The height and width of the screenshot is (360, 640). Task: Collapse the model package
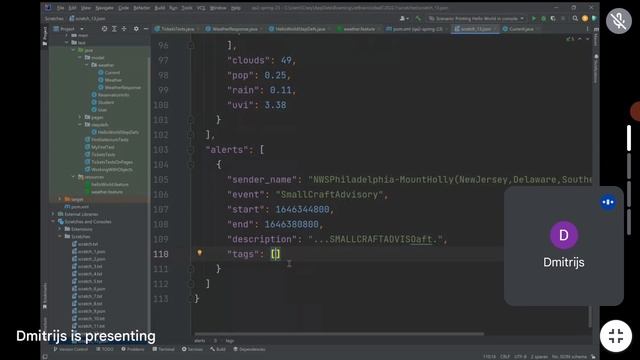click(80, 58)
